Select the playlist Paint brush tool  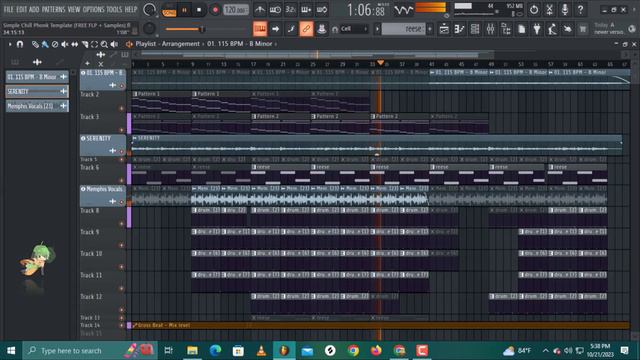coord(45,44)
